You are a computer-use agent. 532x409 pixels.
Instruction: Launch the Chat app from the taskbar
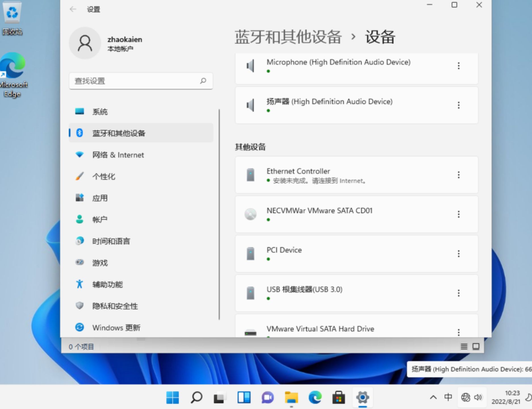coord(267,398)
